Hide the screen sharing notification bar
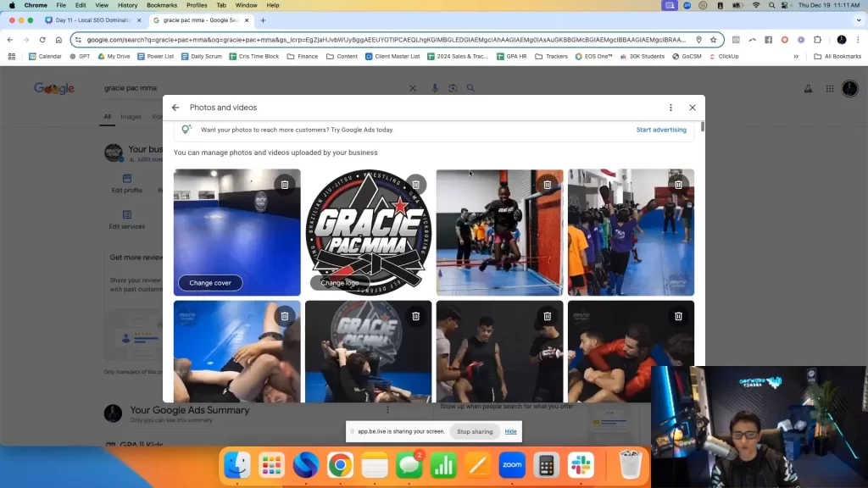Screen dimensions: 868x488 pyautogui.click(x=510, y=431)
